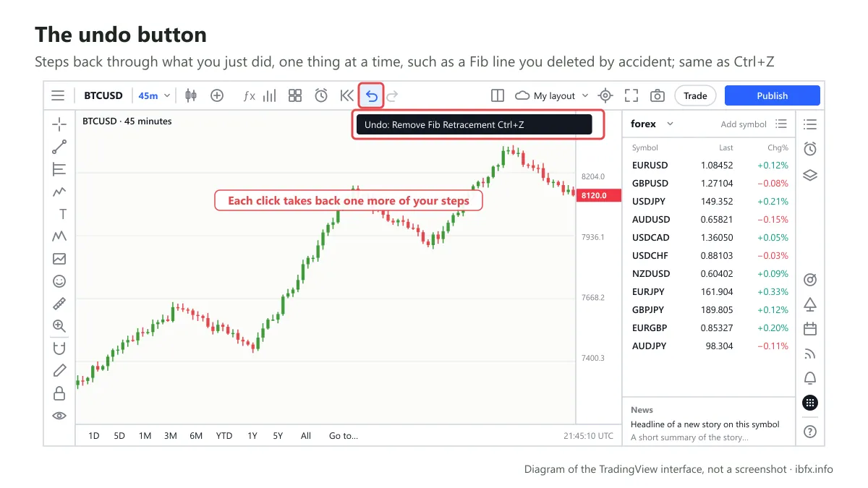Viewport: 868px width, 488px height.
Task: Open candlestick chart style selector
Action: 191,95
